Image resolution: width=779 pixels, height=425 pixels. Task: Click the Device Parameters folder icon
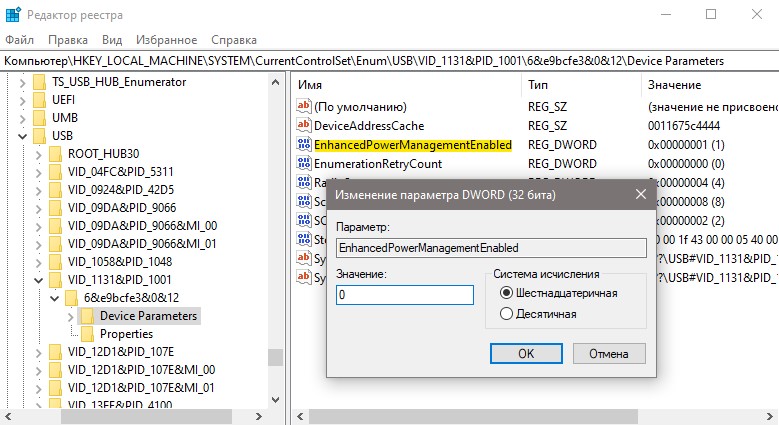click(x=87, y=316)
